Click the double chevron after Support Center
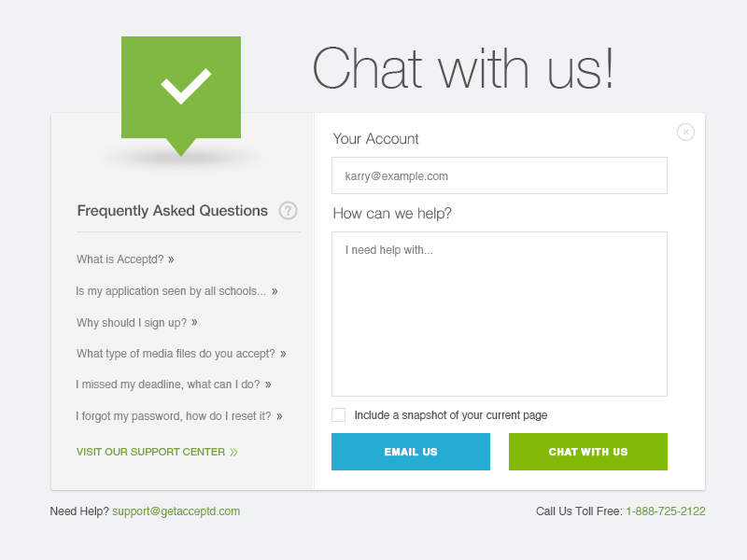747x560 pixels. coord(233,453)
